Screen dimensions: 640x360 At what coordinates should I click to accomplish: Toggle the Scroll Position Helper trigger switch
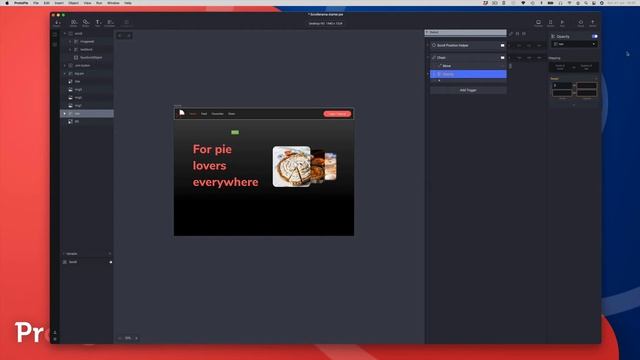coord(502,45)
